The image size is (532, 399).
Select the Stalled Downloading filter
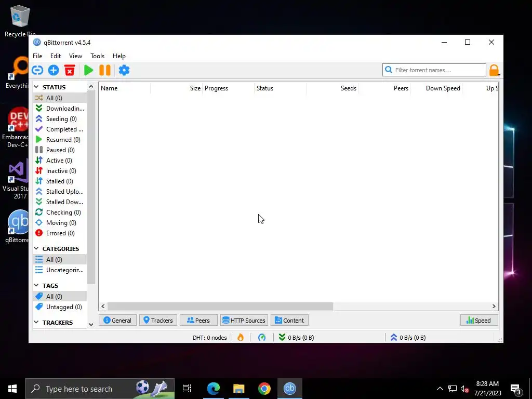pyautogui.click(x=60, y=202)
